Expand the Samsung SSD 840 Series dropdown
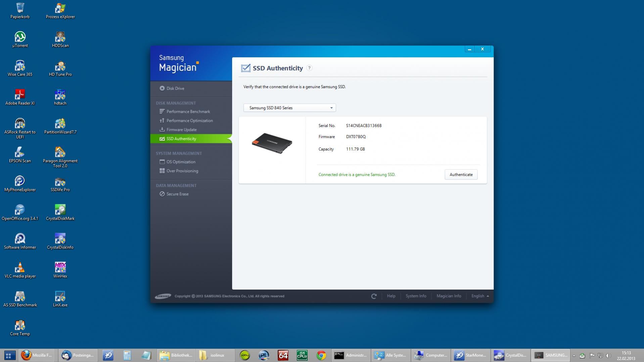 [x=289, y=108]
